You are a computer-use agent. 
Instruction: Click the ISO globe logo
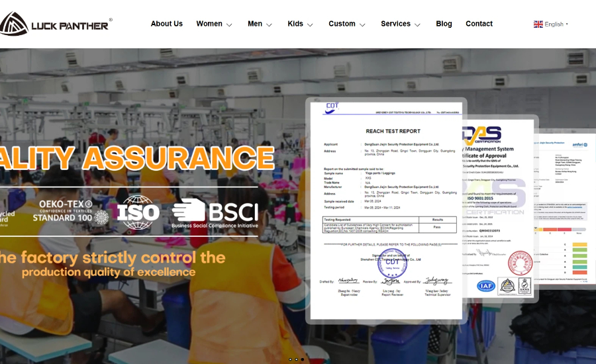coord(138,212)
